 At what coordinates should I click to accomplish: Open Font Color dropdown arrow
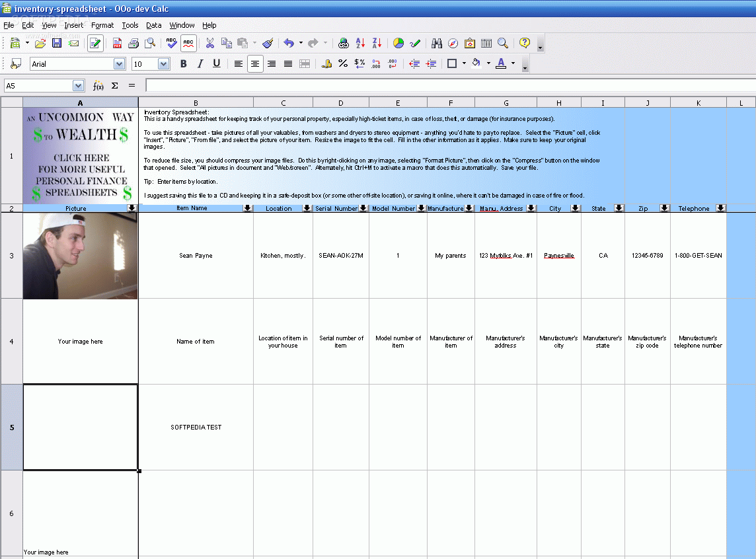click(x=513, y=63)
